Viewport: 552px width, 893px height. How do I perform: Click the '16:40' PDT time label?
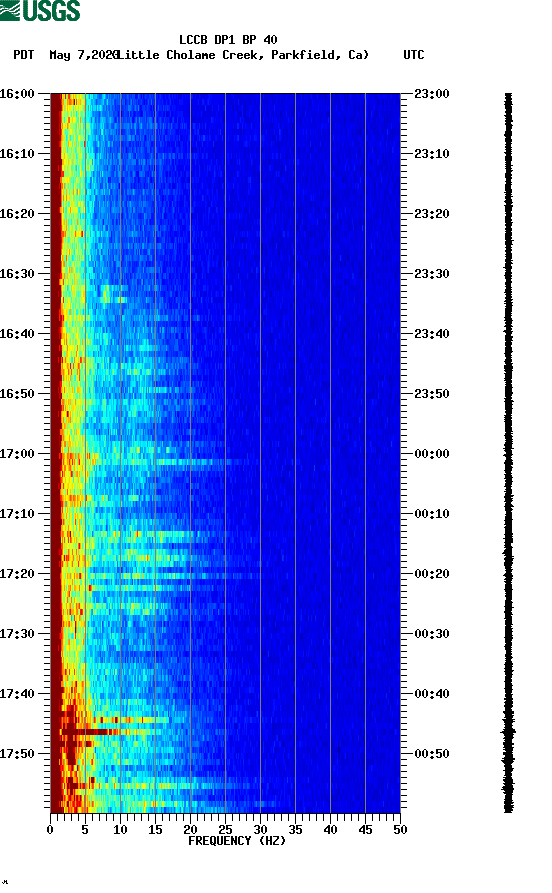[17, 334]
